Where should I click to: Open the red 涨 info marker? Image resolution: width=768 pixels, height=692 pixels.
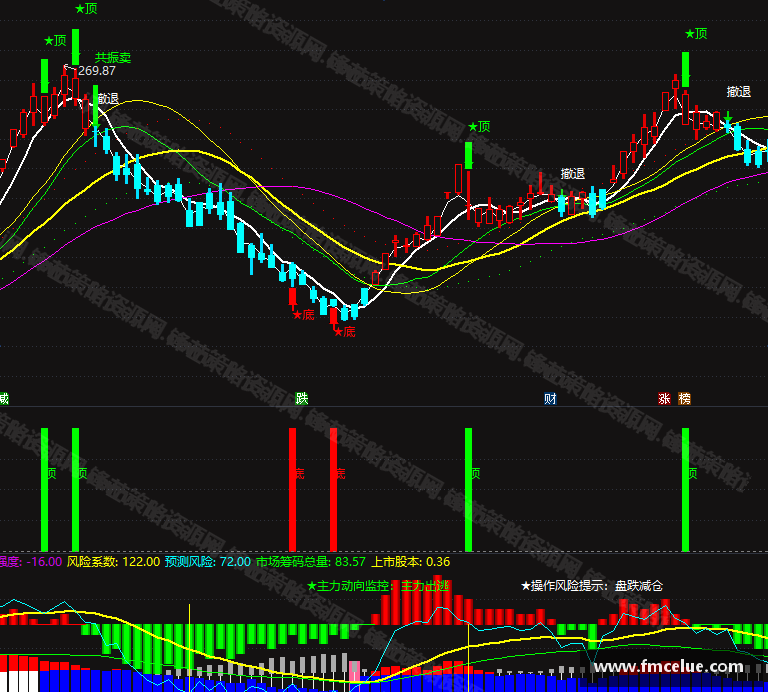click(x=664, y=399)
